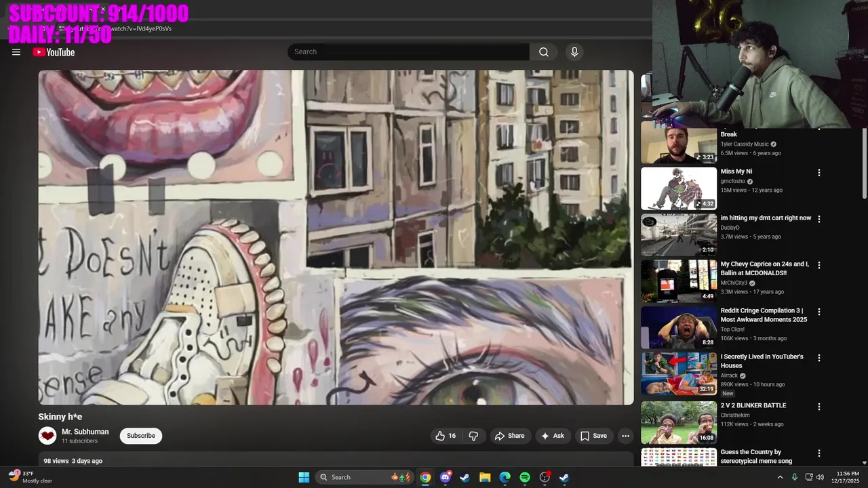868x488 pixels.
Task: Open 'Reddit Cringe Compilation 3' title
Action: pyautogui.click(x=764, y=315)
